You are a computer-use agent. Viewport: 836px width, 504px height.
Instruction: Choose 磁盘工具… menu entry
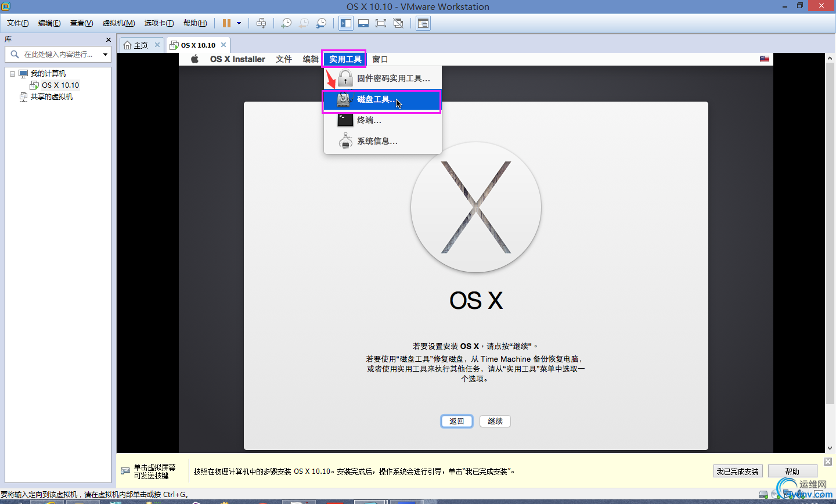click(x=383, y=100)
